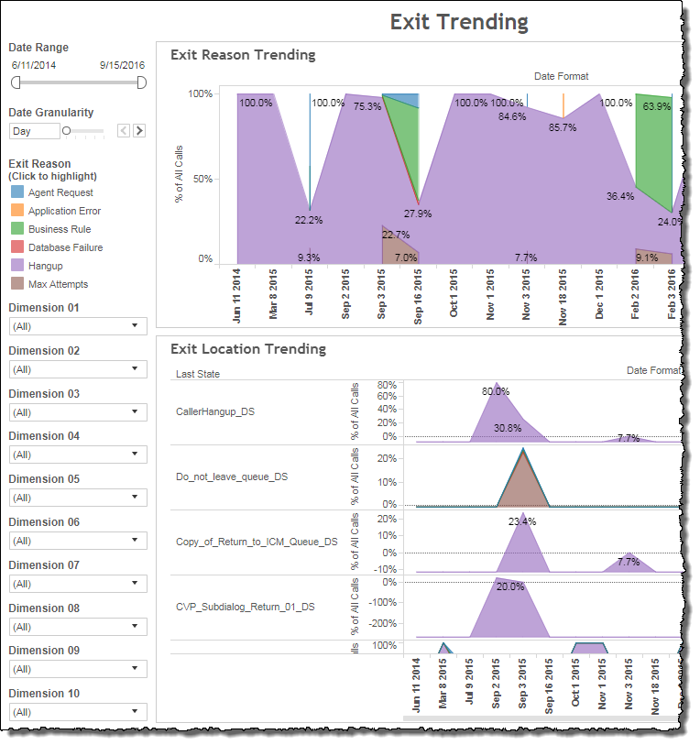Click the Date Granularity previous arrow
The height and width of the screenshot is (745, 700).
click(125, 131)
